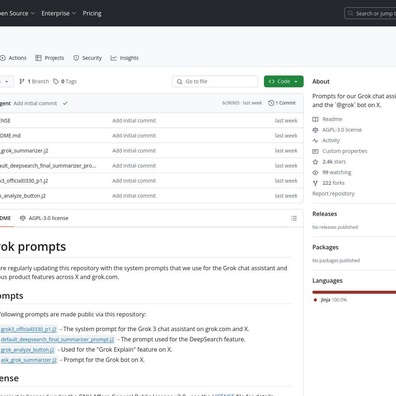Viewport: 396px width, 396px height.
Task: View the 1 Branch link
Action: (34, 81)
